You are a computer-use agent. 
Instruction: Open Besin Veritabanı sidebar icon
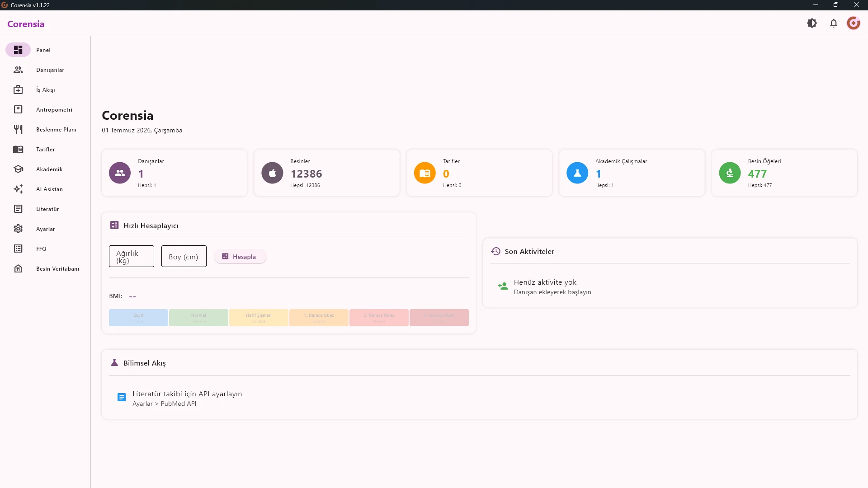18,268
